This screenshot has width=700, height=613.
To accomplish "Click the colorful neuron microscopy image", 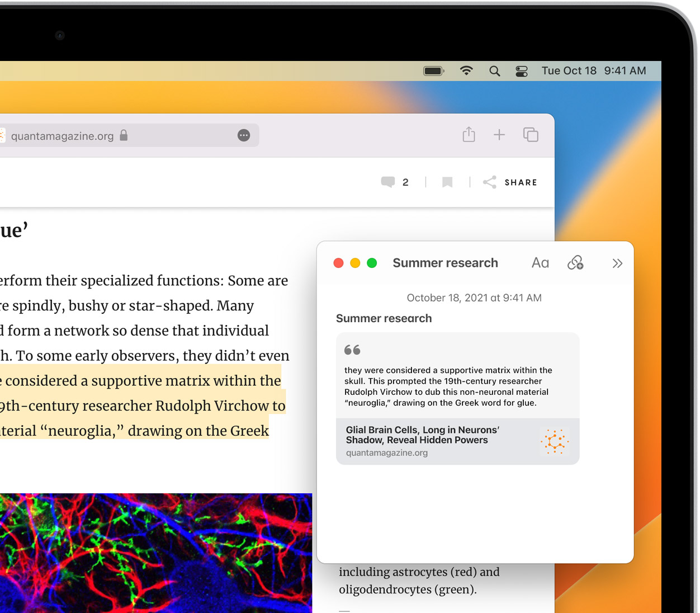I will pyautogui.click(x=156, y=553).
